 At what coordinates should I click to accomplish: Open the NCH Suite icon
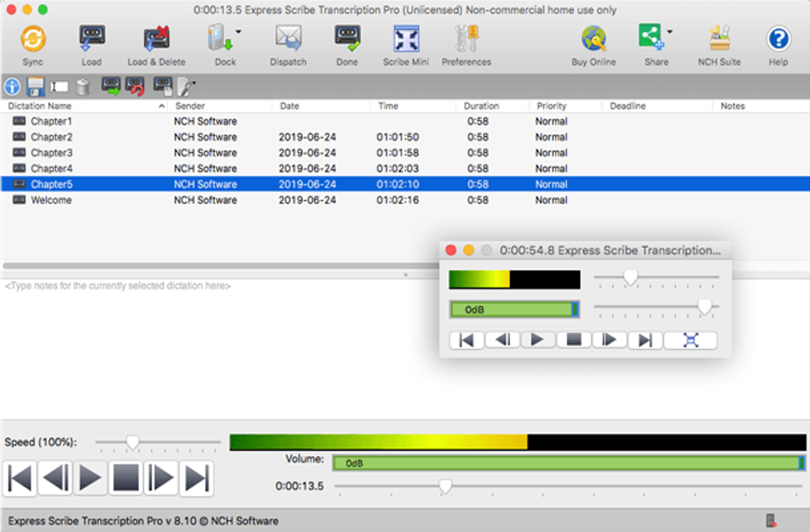(x=719, y=39)
